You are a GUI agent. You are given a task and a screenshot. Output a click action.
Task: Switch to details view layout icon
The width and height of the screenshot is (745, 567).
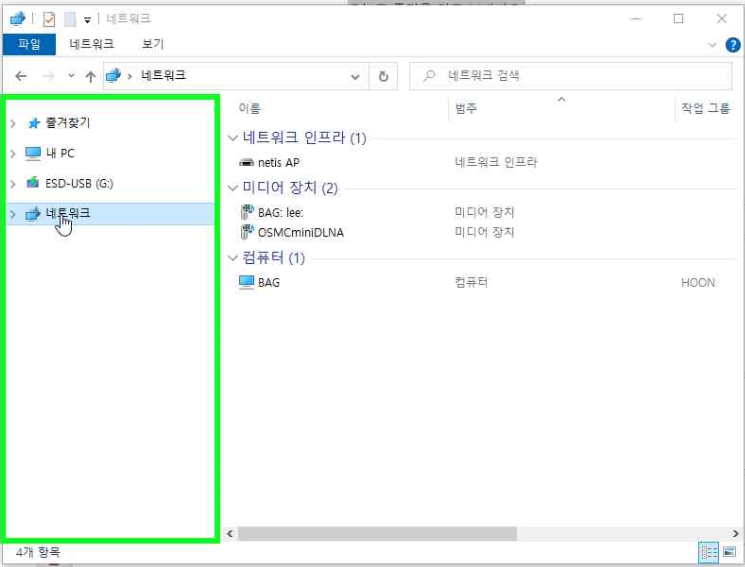[x=708, y=552]
